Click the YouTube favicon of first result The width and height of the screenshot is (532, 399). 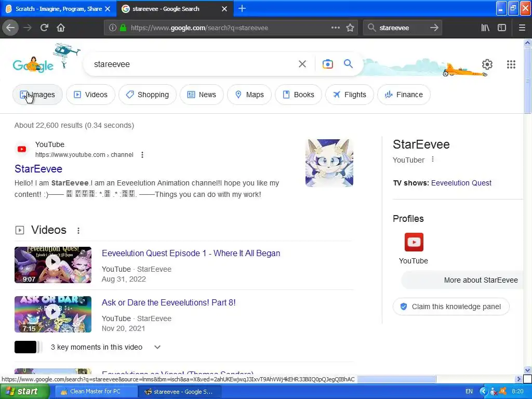click(22, 149)
